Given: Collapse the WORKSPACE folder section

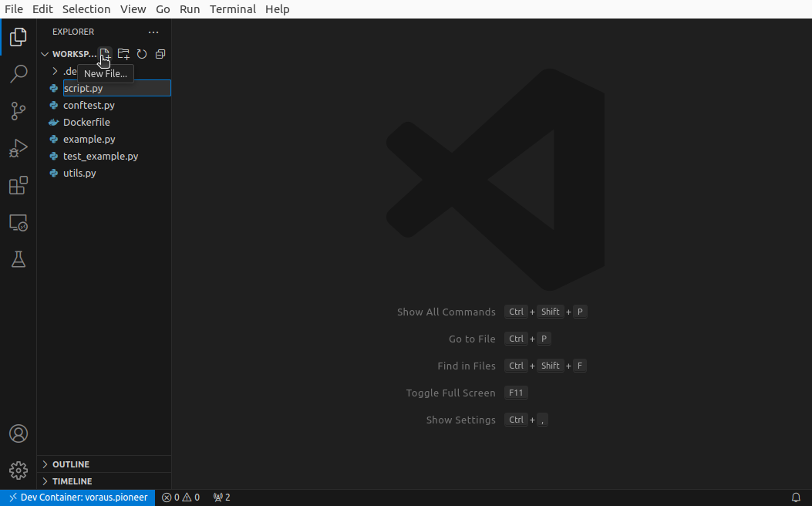Looking at the screenshot, I should 69,54.
